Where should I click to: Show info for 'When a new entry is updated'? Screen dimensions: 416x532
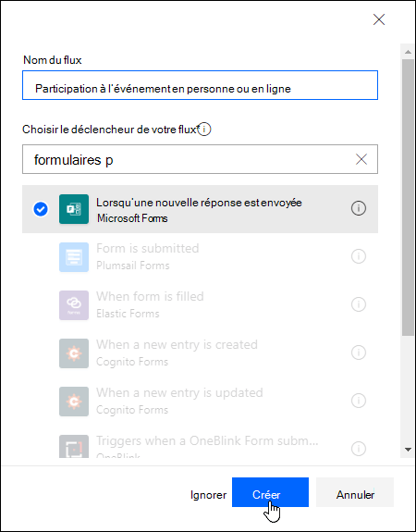point(359,401)
